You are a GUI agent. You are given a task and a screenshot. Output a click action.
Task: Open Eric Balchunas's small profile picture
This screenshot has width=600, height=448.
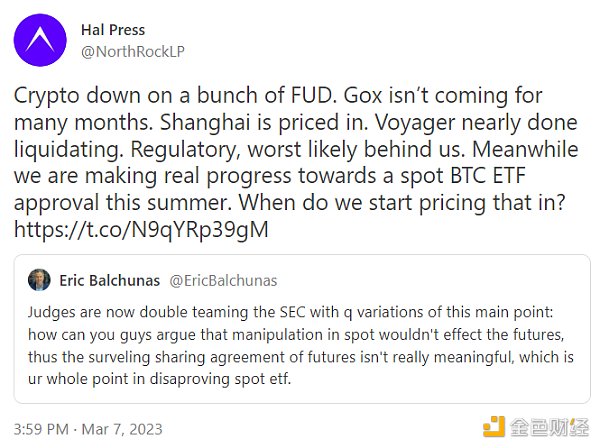click(38, 281)
